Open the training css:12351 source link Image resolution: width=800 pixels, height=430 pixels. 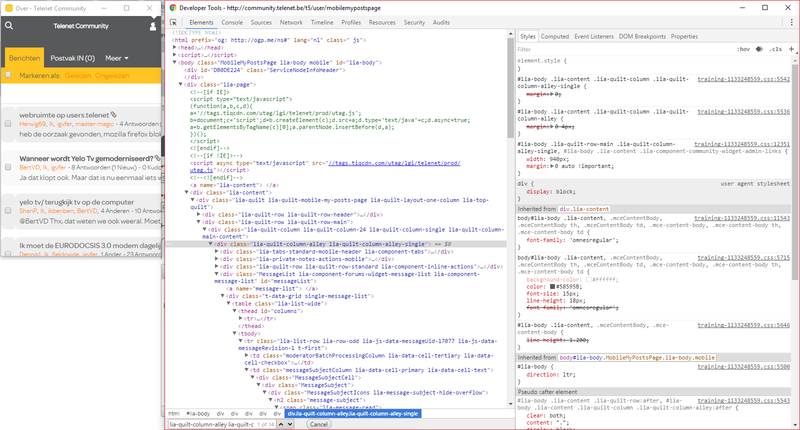(742, 144)
